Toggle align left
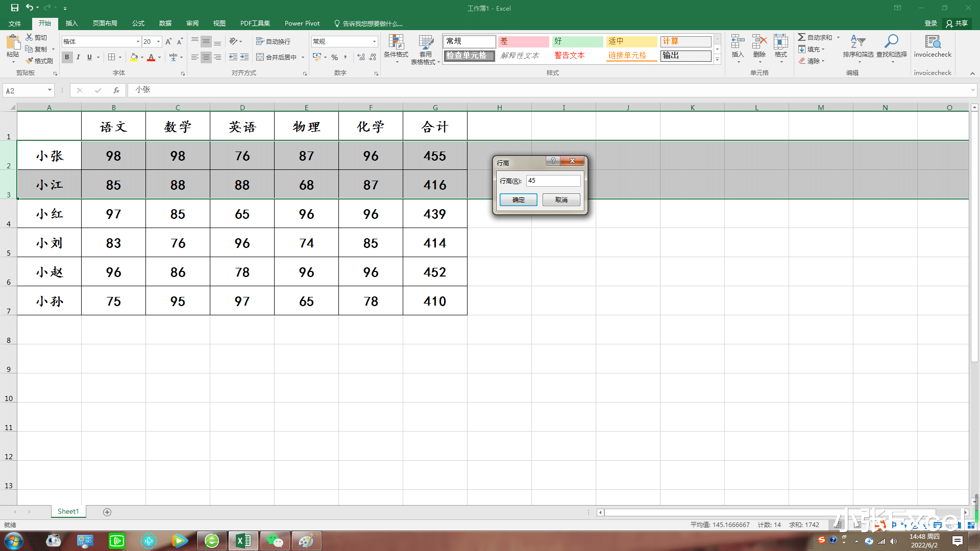The height and width of the screenshot is (551, 980). pyautogui.click(x=195, y=57)
